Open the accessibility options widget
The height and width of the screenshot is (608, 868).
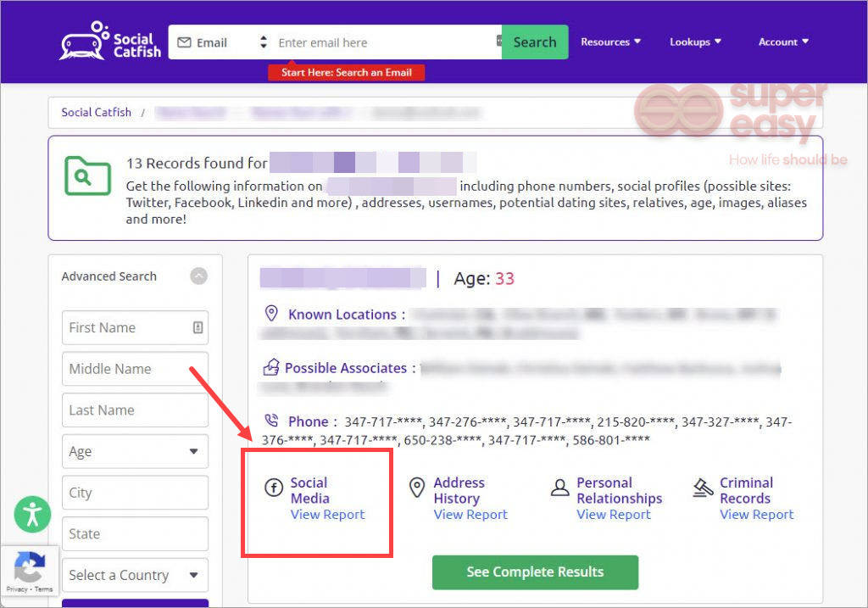tap(33, 514)
